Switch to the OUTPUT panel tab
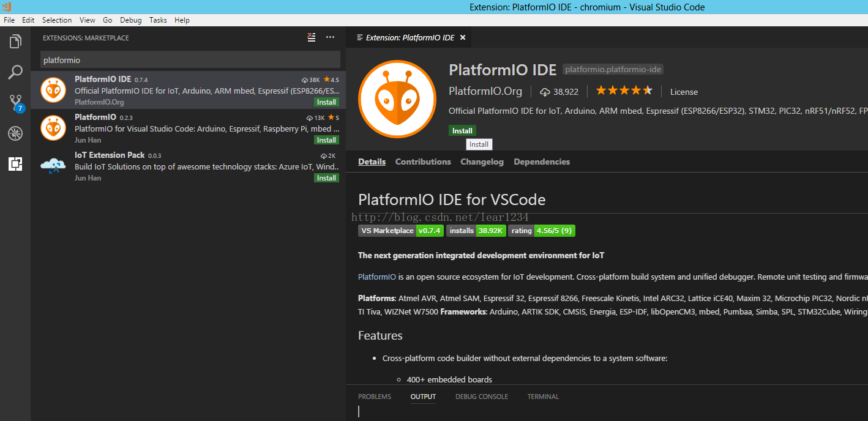This screenshot has width=868, height=421. (423, 397)
